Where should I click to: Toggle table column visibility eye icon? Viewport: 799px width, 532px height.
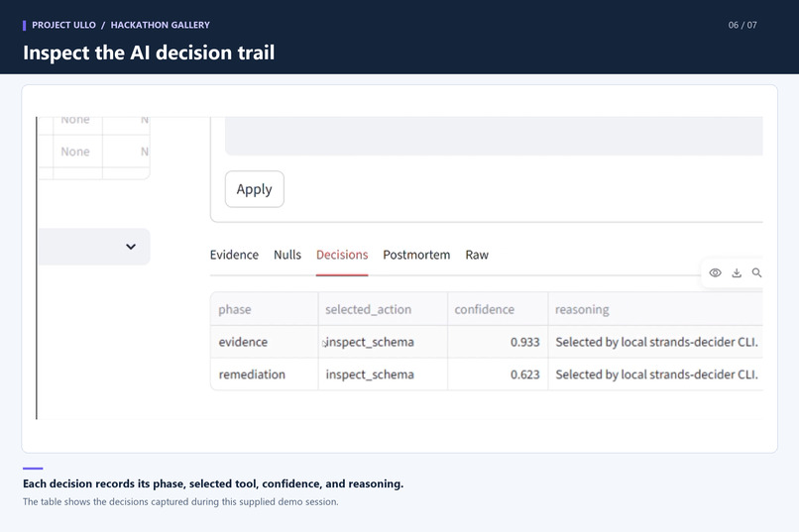coord(715,272)
